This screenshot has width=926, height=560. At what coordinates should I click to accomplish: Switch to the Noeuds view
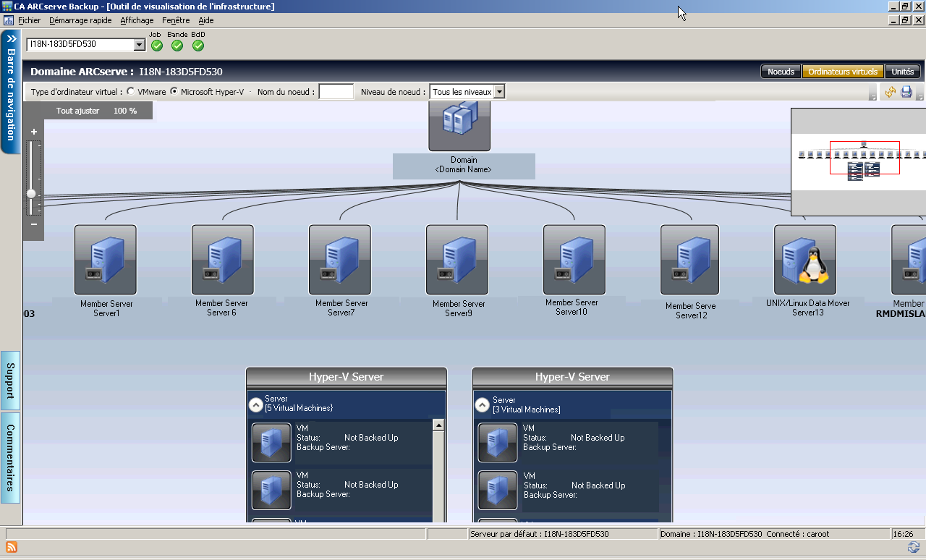coord(781,72)
